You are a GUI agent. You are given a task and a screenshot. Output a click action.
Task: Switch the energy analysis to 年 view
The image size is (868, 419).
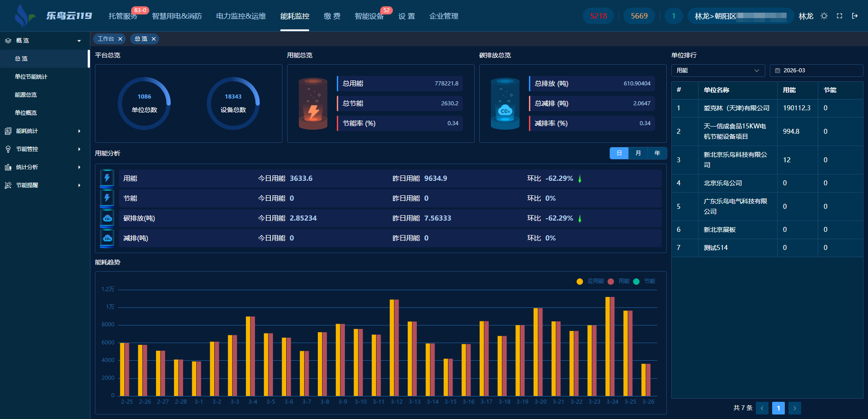657,153
